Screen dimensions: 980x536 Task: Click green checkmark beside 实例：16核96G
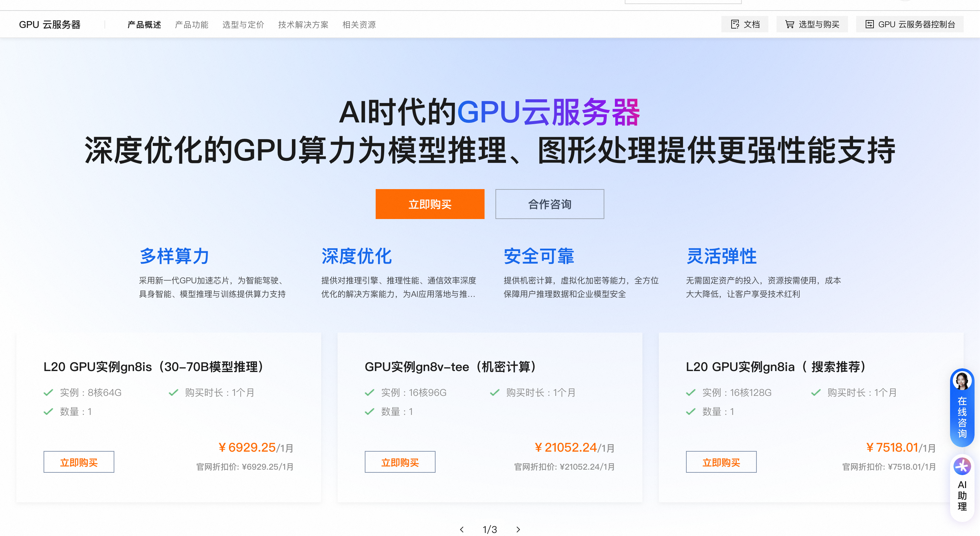[370, 392]
